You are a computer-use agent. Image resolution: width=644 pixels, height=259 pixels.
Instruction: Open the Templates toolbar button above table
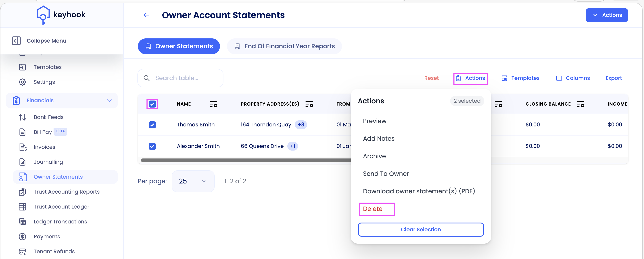(x=520, y=78)
